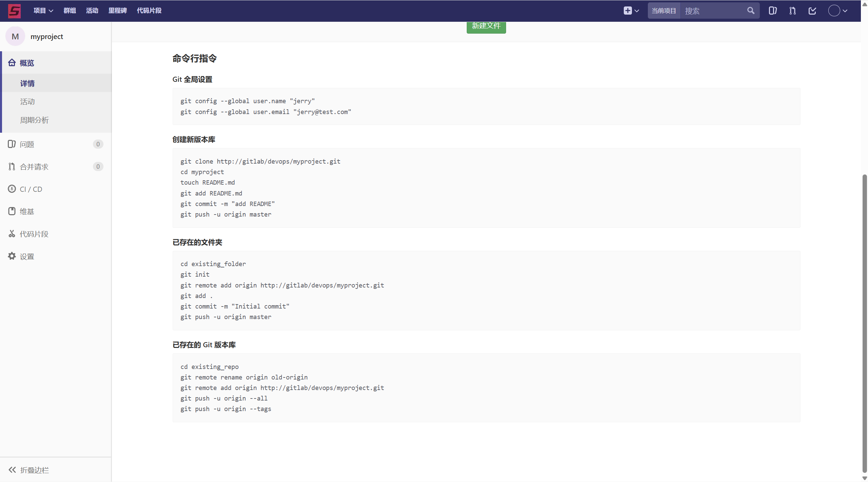Open the myproject project name link
This screenshot has height=482, width=868.
pos(47,37)
